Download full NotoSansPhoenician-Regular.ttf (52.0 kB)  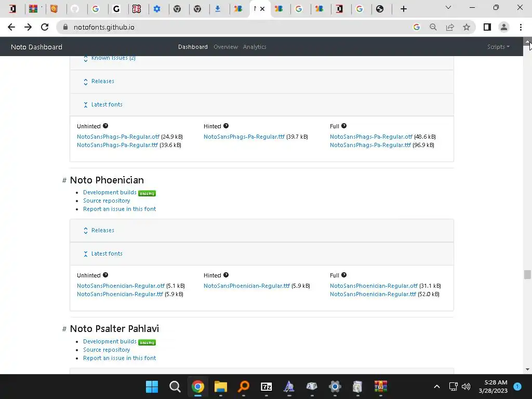click(x=373, y=294)
